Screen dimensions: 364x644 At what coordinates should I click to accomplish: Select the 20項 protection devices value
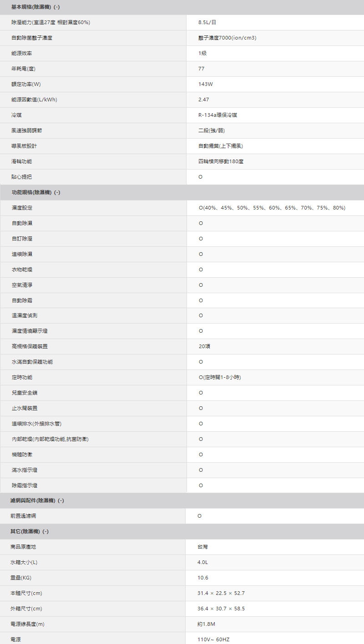click(x=204, y=346)
